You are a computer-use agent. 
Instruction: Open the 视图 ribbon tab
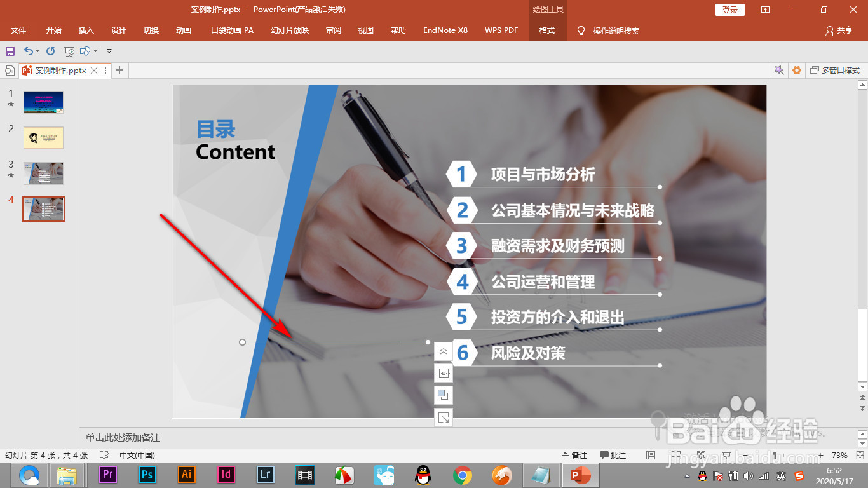tap(366, 30)
